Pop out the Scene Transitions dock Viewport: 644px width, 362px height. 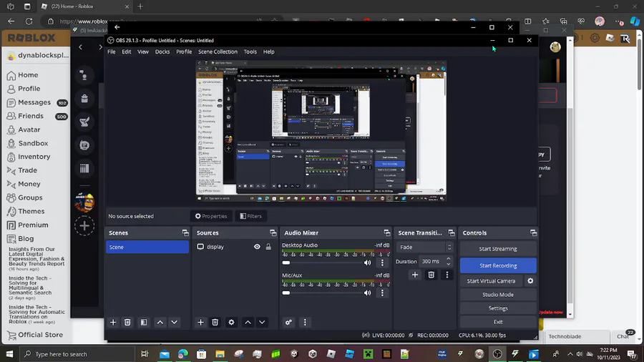452,233
